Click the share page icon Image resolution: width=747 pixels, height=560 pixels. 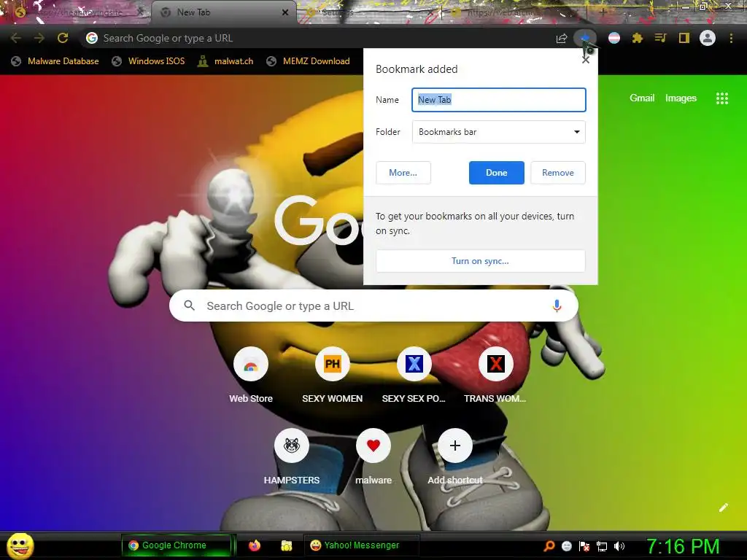point(562,39)
